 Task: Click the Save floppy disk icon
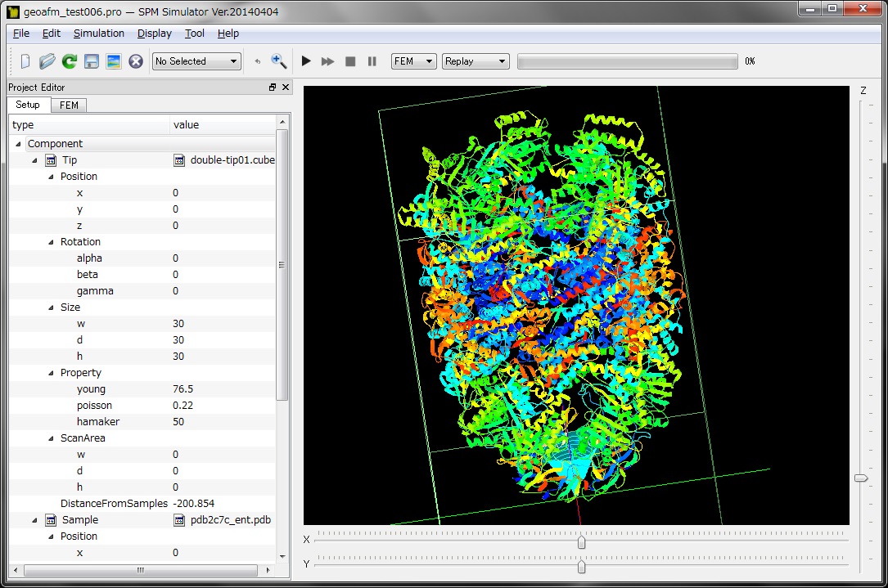(x=91, y=61)
